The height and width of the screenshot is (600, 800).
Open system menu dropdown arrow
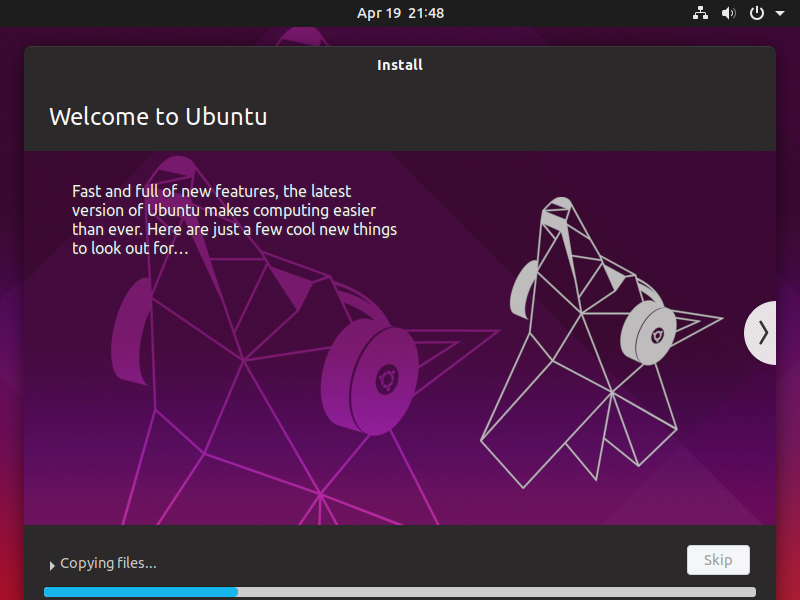click(x=780, y=13)
